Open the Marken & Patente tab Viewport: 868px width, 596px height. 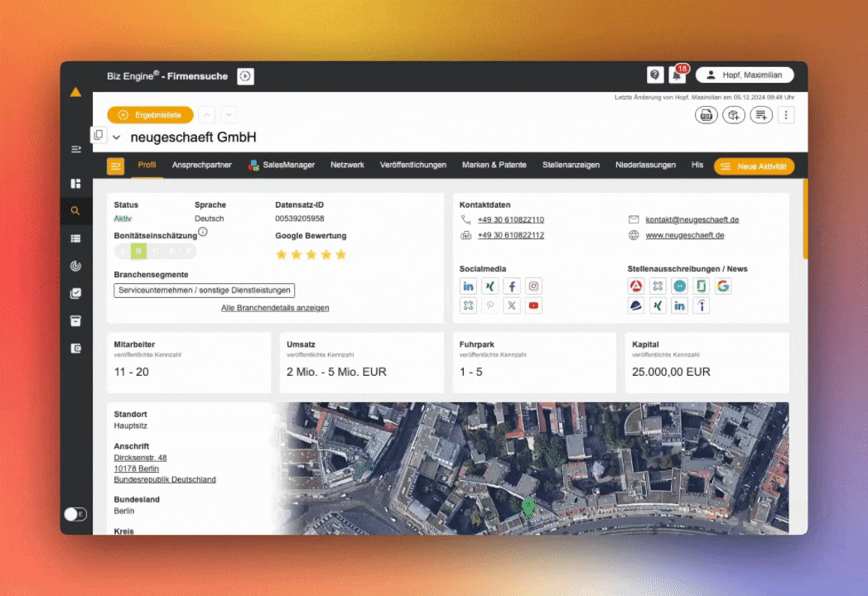(494, 165)
